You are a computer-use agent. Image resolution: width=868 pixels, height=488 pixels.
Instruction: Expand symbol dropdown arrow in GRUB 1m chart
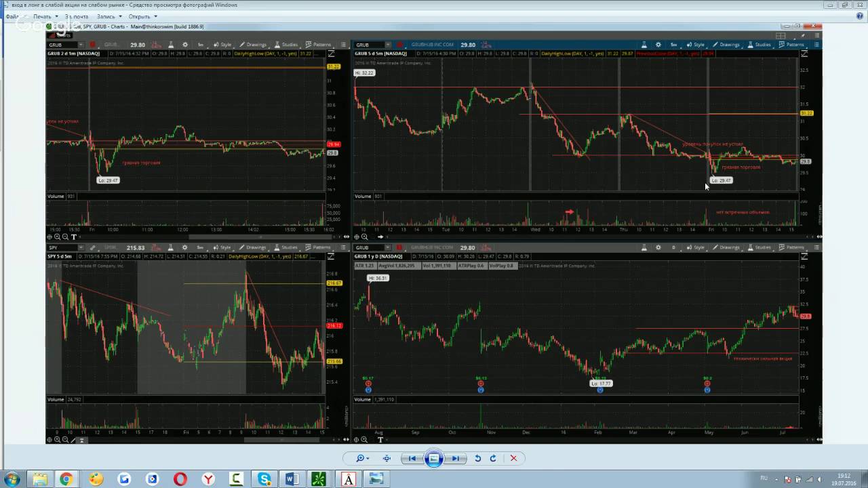81,45
